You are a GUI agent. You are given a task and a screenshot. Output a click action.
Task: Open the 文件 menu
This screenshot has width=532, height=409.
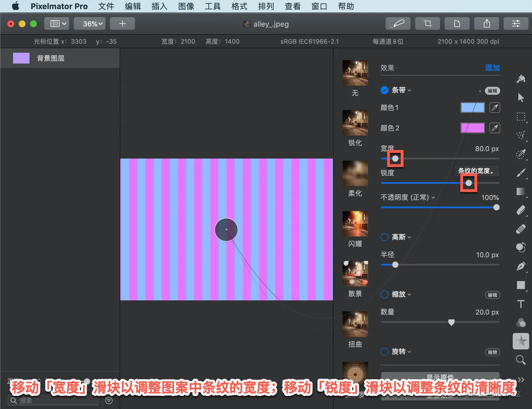pyautogui.click(x=106, y=6)
